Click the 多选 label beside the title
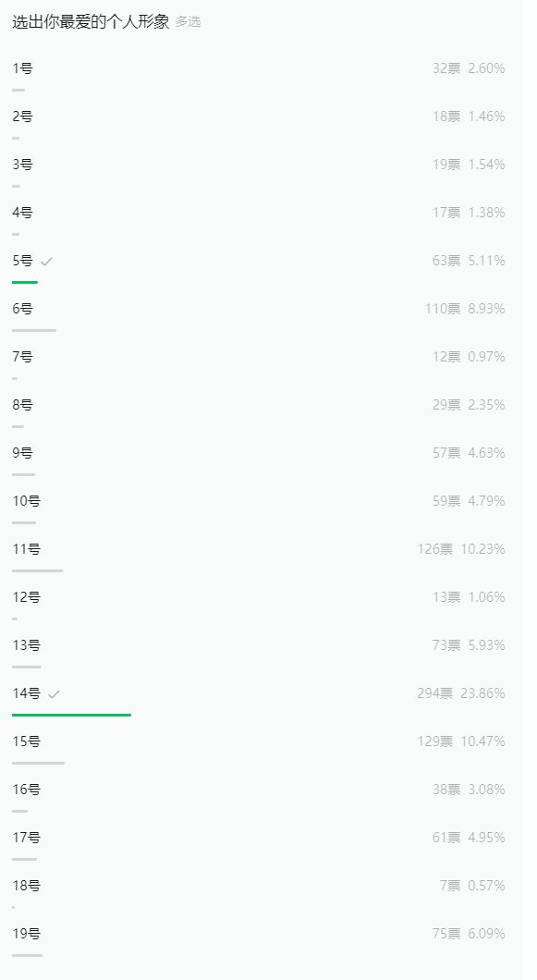The image size is (537, 980). pyautogui.click(x=189, y=22)
